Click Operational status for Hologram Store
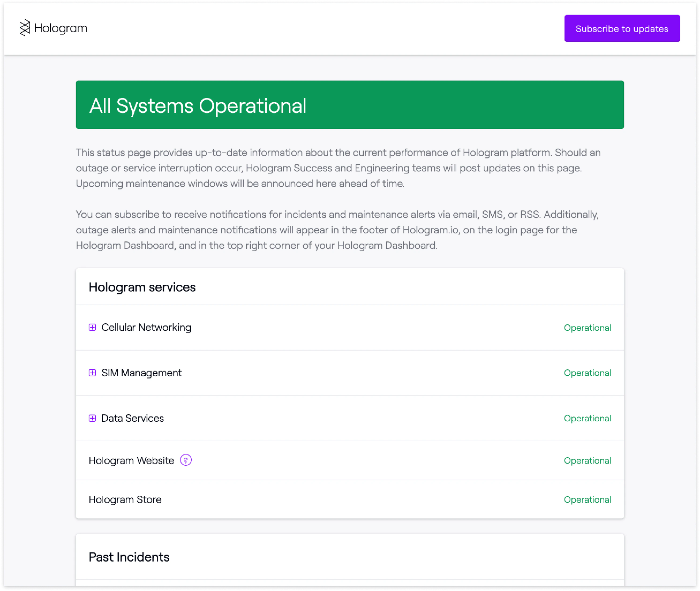 pyautogui.click(x=587, y=499)
